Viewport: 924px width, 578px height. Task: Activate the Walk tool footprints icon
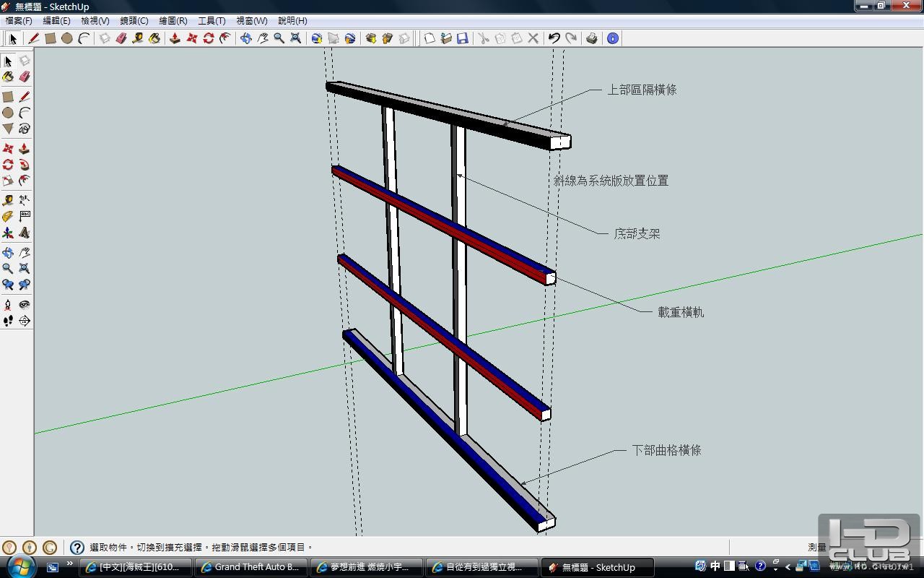tap(8, 321)
